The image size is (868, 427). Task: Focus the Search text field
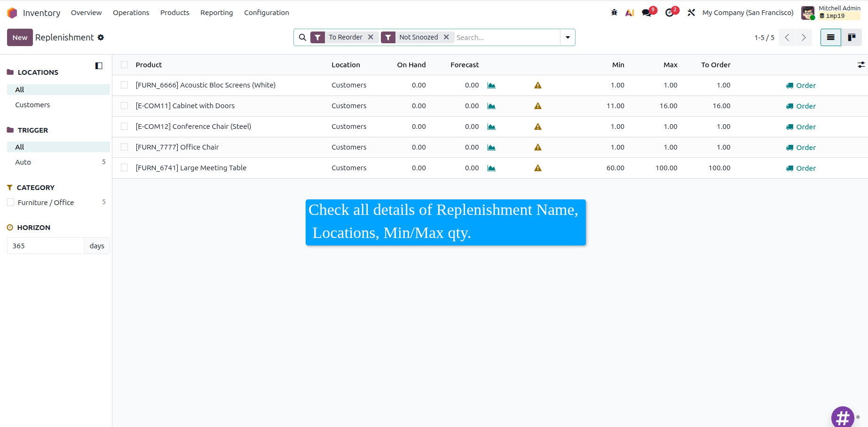507,37
